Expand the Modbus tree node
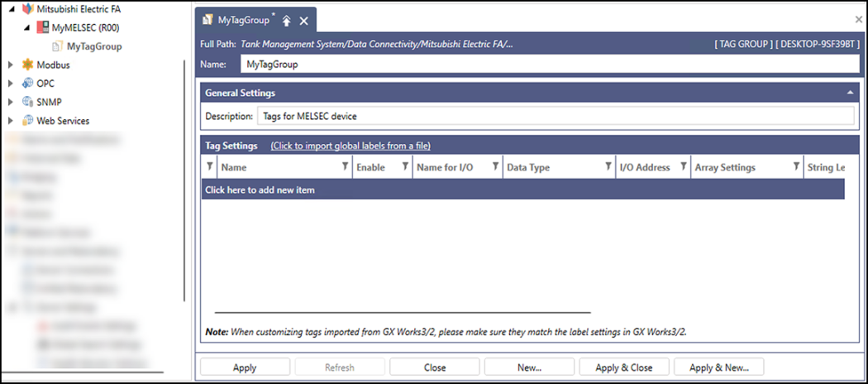The image size is (868, 384). pos(11,65)
